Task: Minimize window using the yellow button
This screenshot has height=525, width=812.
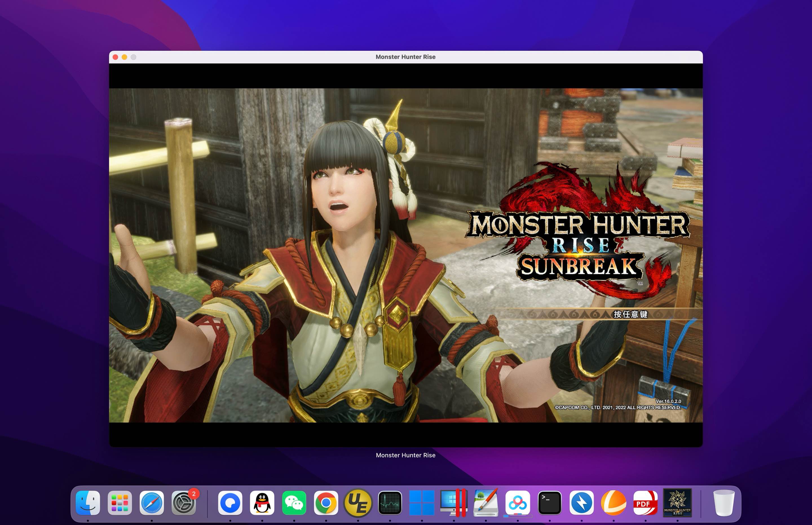Action: [x=124, y=57]
